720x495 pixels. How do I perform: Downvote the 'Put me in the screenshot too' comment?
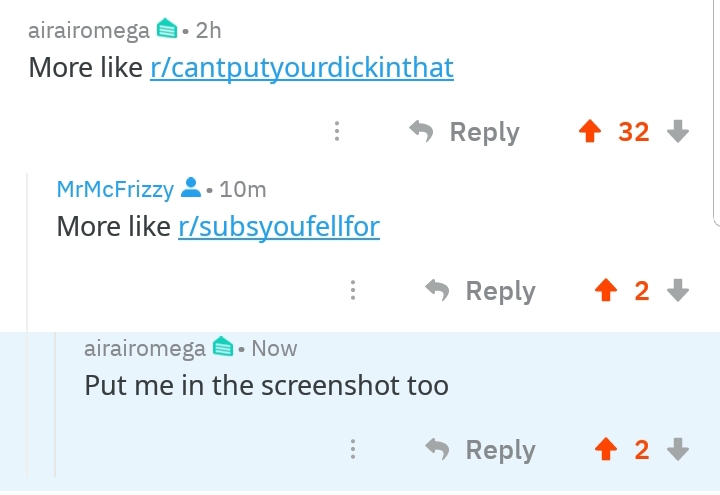pyautogui.click(x=678, y=450)
